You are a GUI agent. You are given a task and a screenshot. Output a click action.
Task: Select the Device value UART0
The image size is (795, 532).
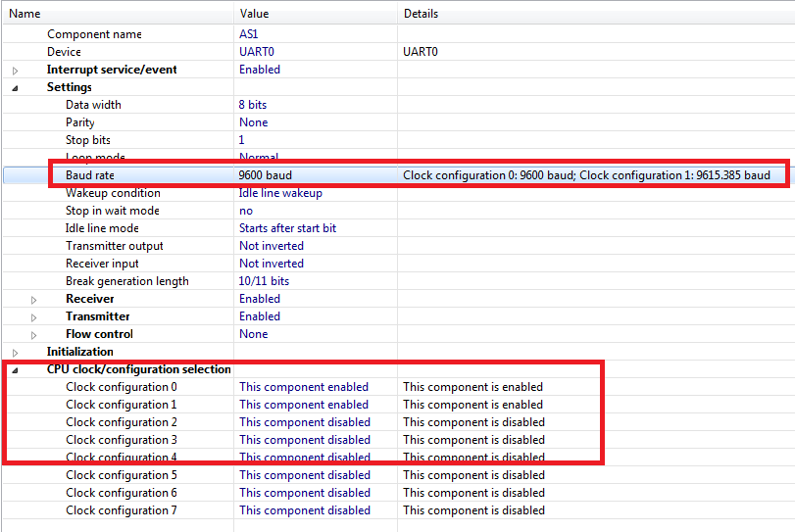[x=257, y=52]
